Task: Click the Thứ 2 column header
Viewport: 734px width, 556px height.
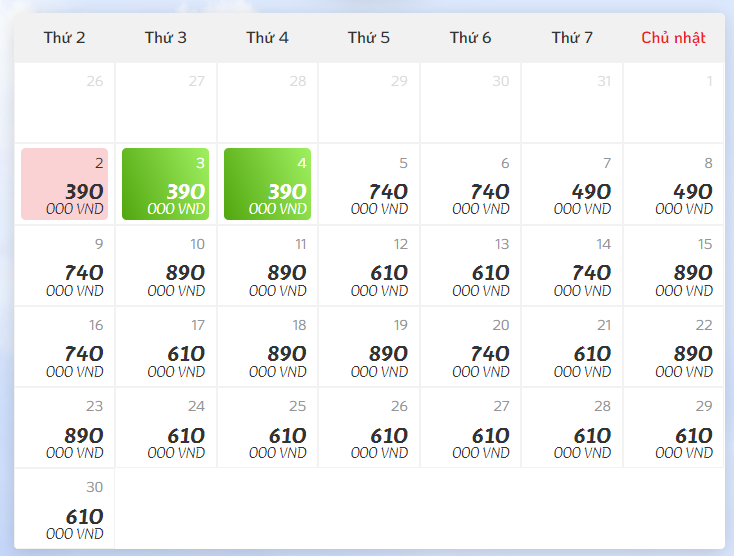Action: (x=65, y=37)
